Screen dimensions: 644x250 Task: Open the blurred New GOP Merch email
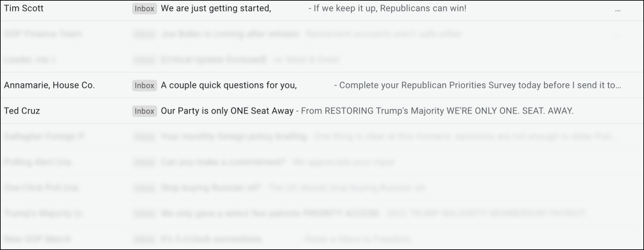322,238
